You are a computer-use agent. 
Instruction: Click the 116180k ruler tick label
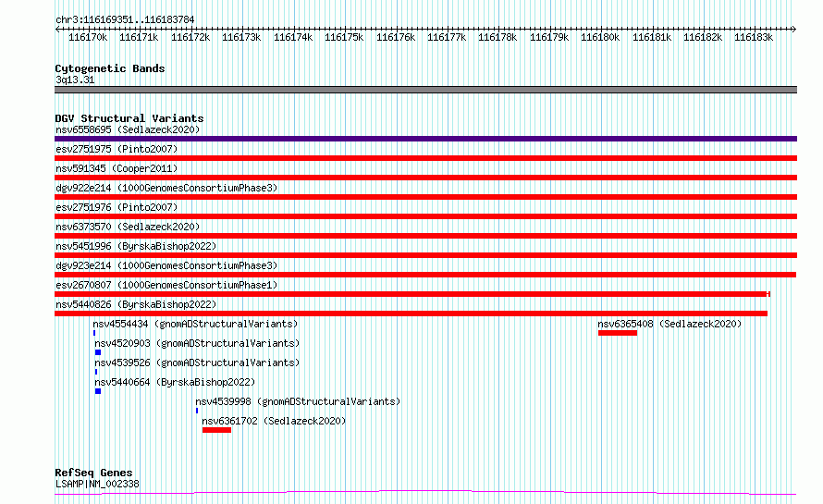[600, 37]
